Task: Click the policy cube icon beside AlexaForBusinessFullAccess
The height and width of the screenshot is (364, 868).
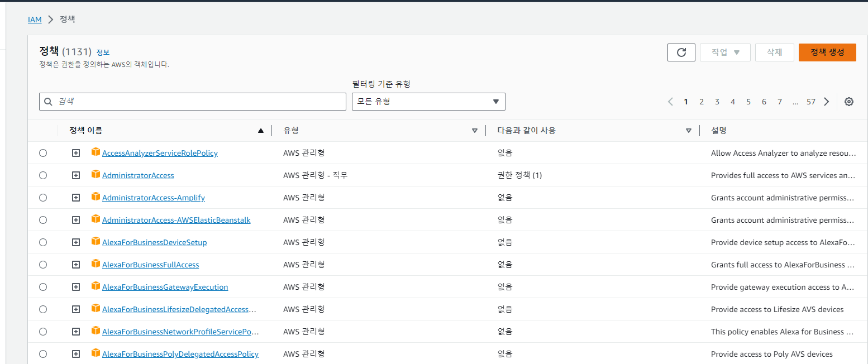Action: [96, 264]
